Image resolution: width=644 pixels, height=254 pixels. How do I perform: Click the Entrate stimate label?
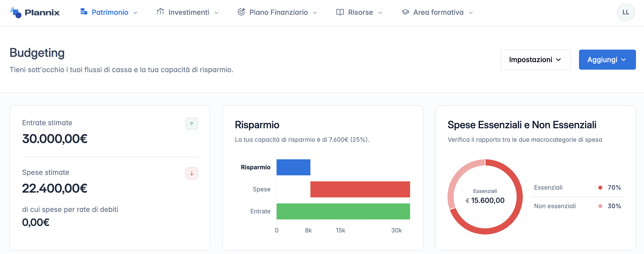(47, 123)
